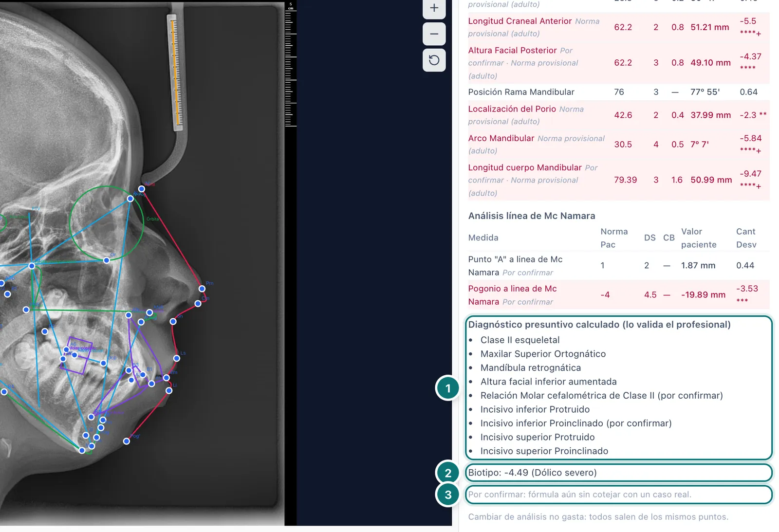779x532 pixels.
Task: Select the Cm columella landmark point
Action: pos(198,304)
